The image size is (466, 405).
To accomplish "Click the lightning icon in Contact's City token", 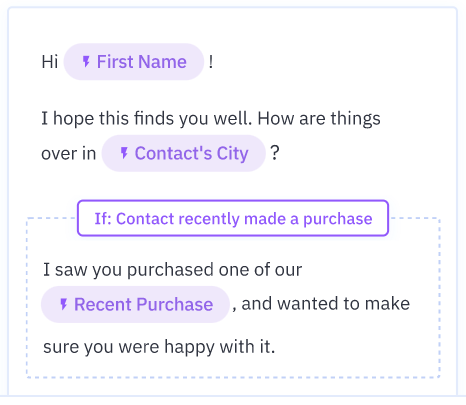I will coord(124,153).
